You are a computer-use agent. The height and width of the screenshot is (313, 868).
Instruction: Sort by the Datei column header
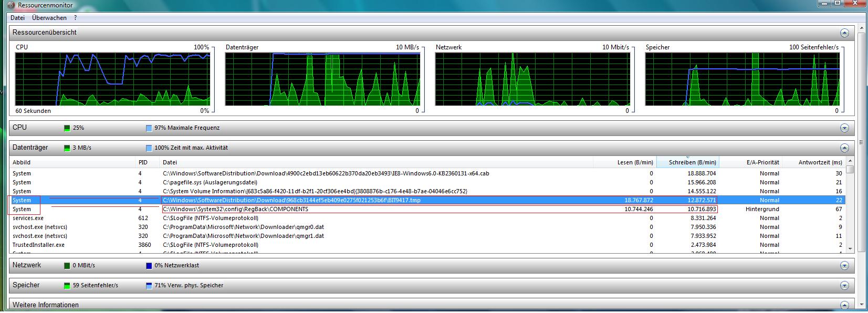pos(377,162)
